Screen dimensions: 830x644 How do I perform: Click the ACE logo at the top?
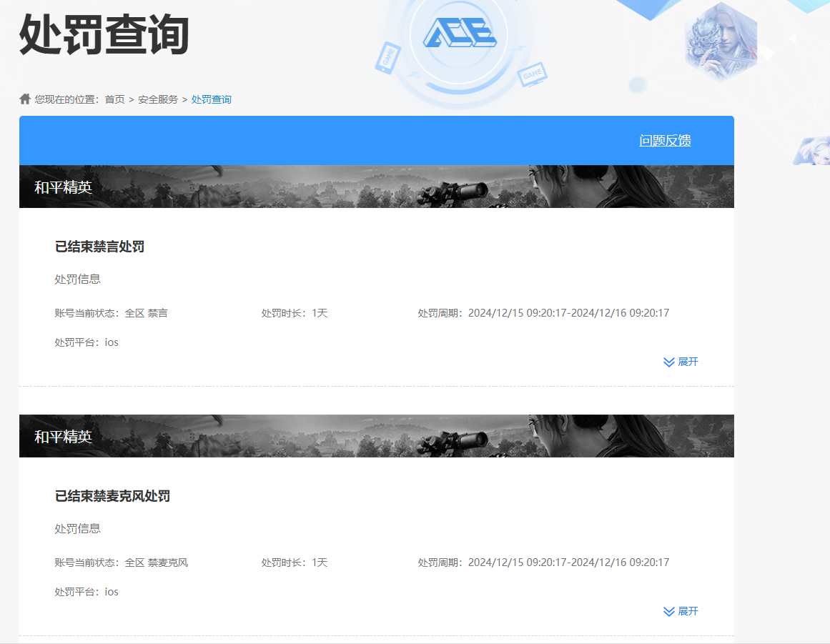point(458,34)
